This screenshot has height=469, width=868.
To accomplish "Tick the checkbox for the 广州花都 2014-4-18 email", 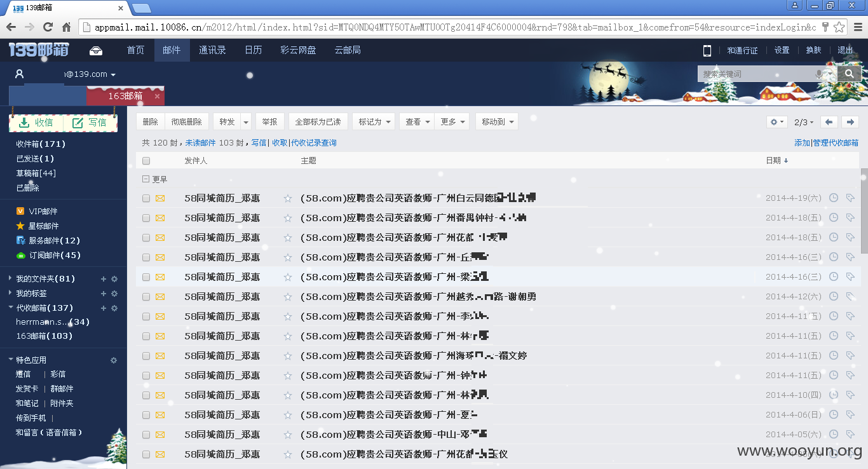I will click(146, 238).
